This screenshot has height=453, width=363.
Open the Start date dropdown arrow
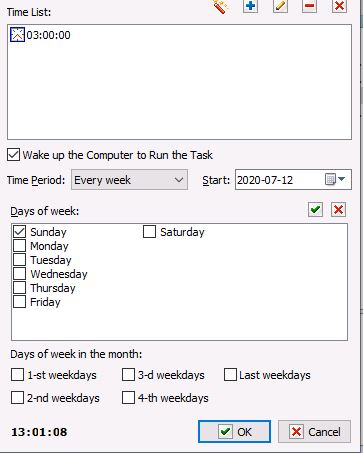click(x=342, y=179)
